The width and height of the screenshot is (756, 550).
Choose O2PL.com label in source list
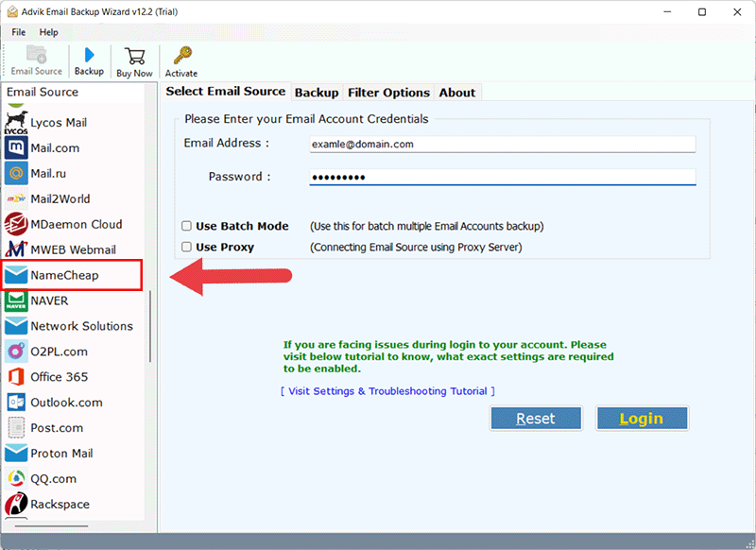point(59,352)
